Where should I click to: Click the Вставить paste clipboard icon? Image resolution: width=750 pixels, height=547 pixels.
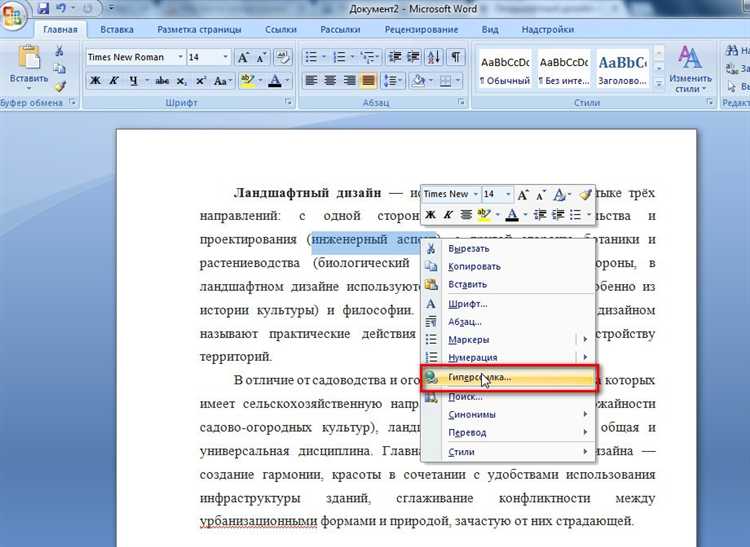(x=29, y=58)
